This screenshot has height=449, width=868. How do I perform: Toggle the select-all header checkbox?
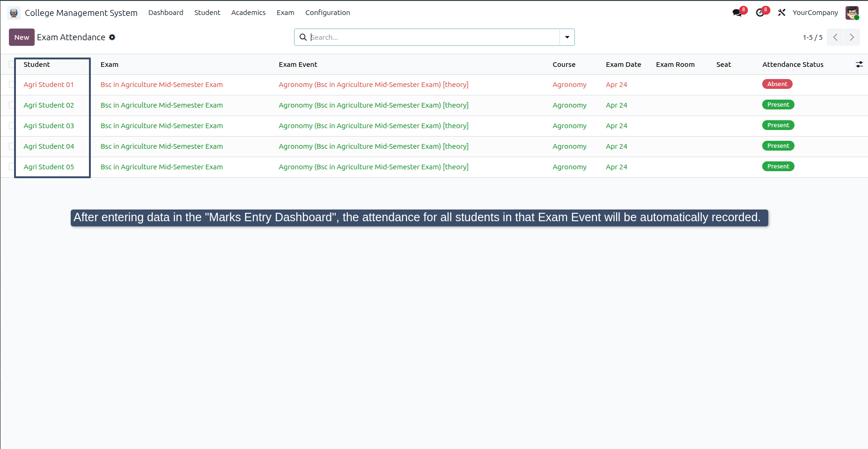[x=12, y=65]
